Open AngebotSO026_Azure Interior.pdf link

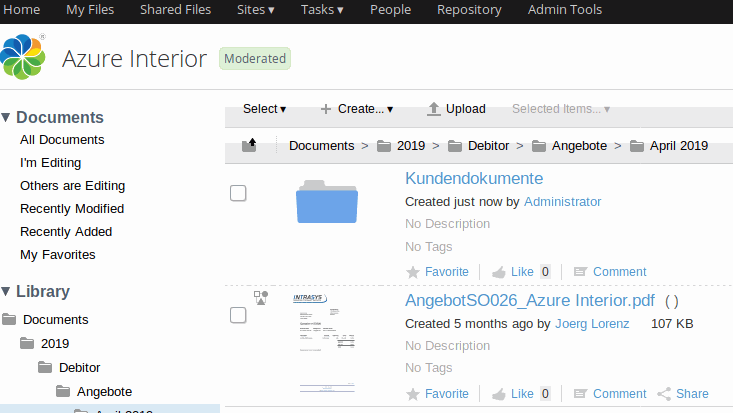coord(530,300)
